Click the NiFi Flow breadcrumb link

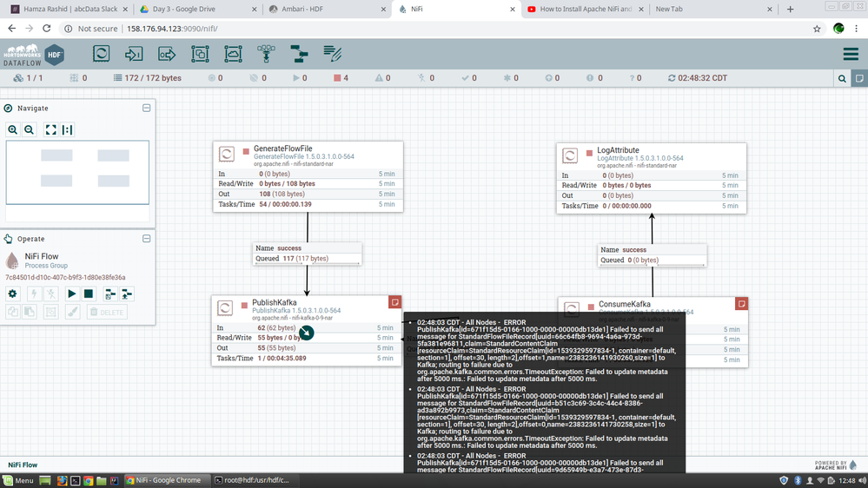[x=23, y=465]
